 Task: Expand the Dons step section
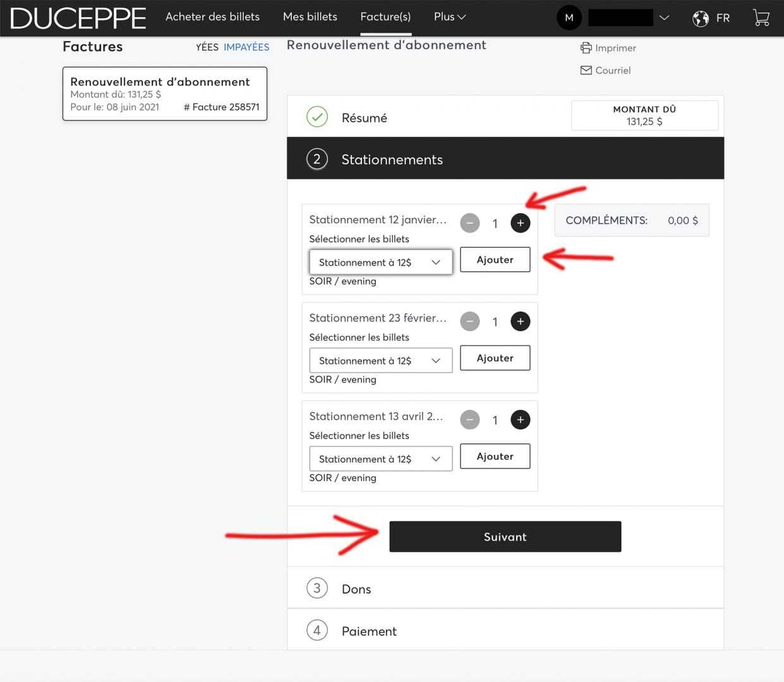coord(356,589)
